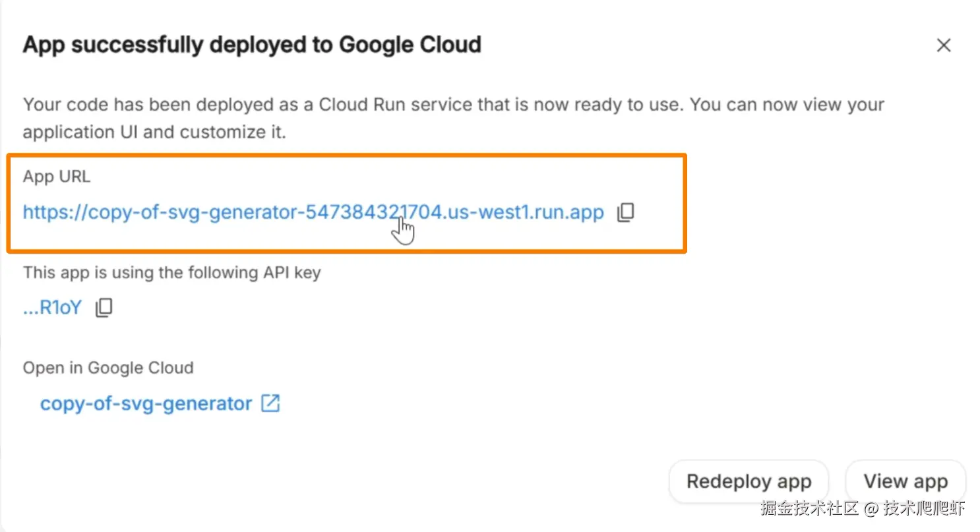Click the ...R1oY API key link

pyautogui.click(x=52, y=307)
